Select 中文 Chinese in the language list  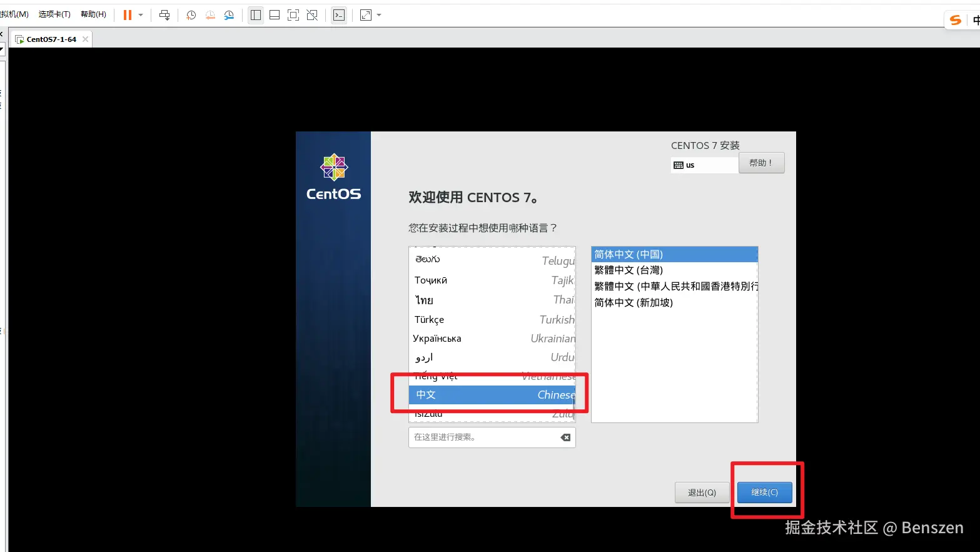point(492,395)
